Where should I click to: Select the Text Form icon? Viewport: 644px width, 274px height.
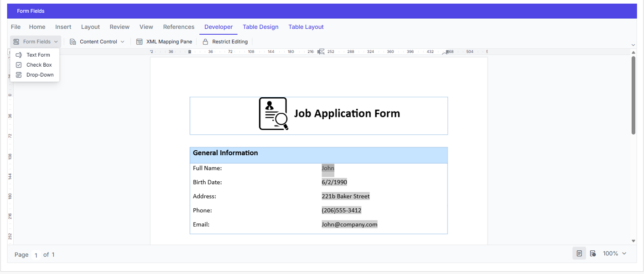(x=19, y=54)
